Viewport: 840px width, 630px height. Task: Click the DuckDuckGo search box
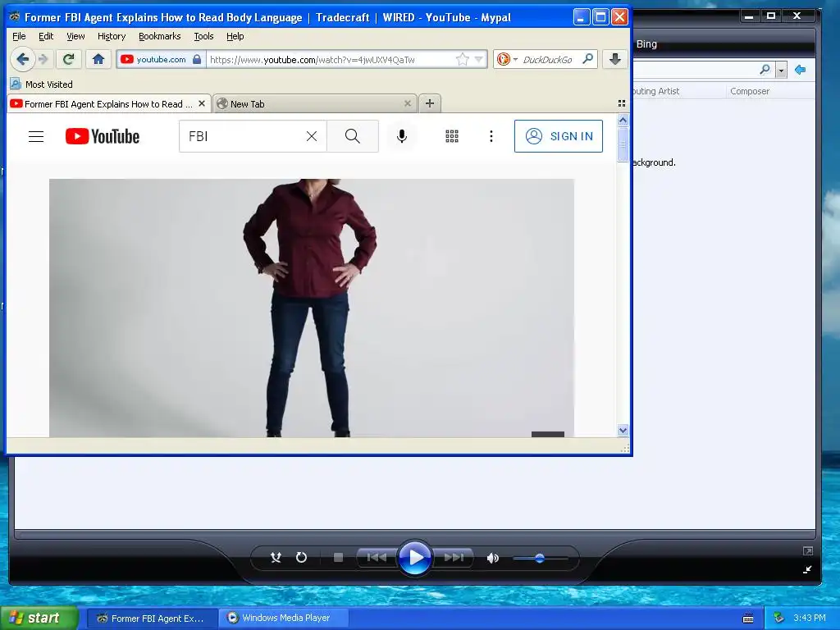[x=547, y=59]
